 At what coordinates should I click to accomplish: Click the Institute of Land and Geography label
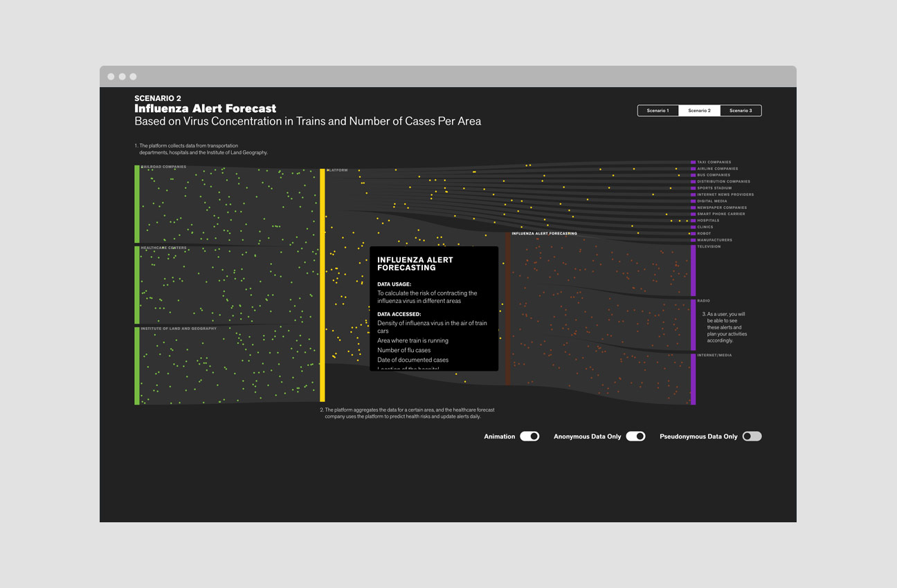pos(179,329)
